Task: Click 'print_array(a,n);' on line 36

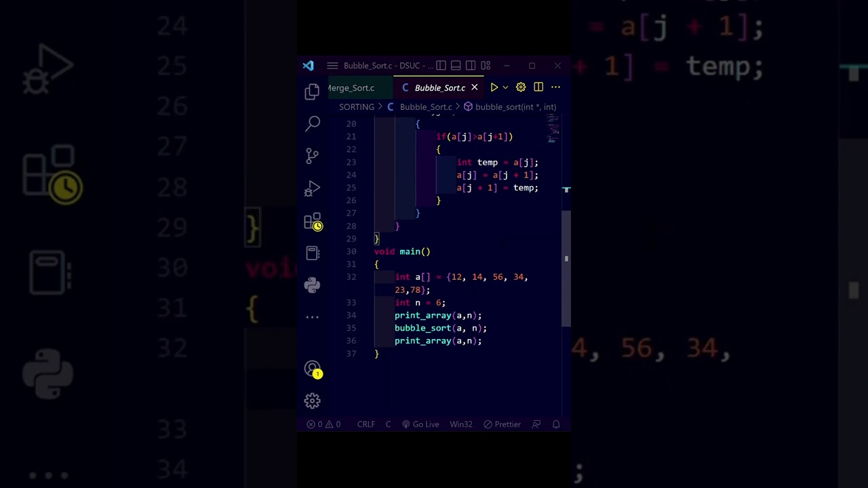Action: pos(438,341)
